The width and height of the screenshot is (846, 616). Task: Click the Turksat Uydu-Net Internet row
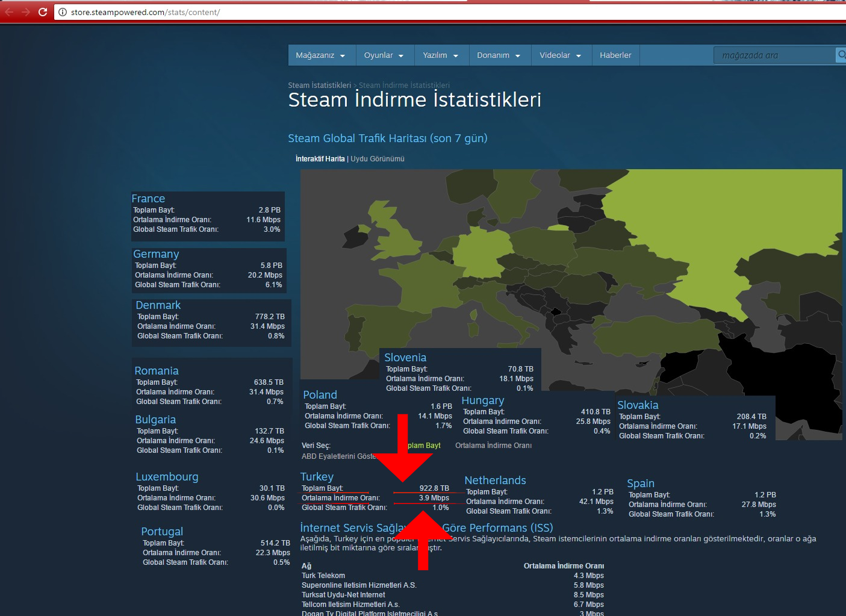(453, 595)
